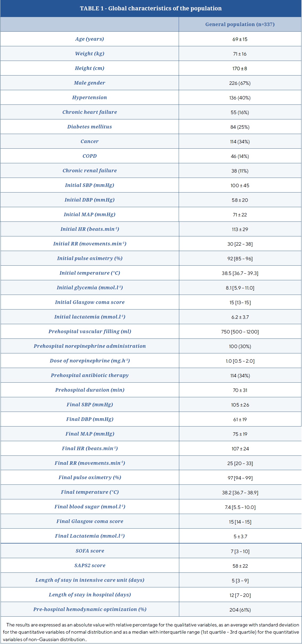Select the '71 ± 22' initial MAP value

[x=240, y=215]
